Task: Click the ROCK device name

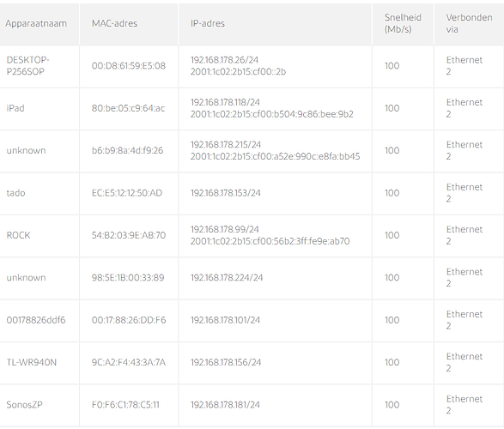Action: point(18,235)
